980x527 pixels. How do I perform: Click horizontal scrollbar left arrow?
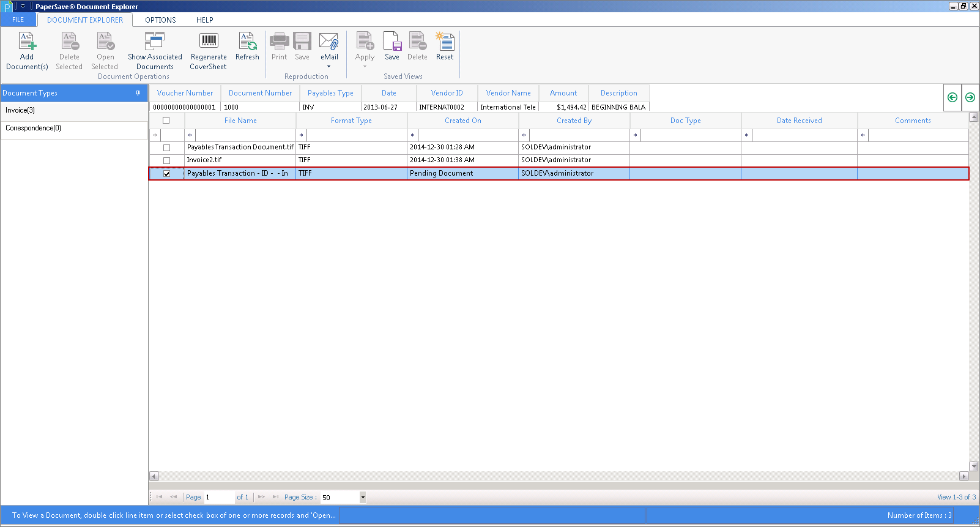click(x=154, y=476)
